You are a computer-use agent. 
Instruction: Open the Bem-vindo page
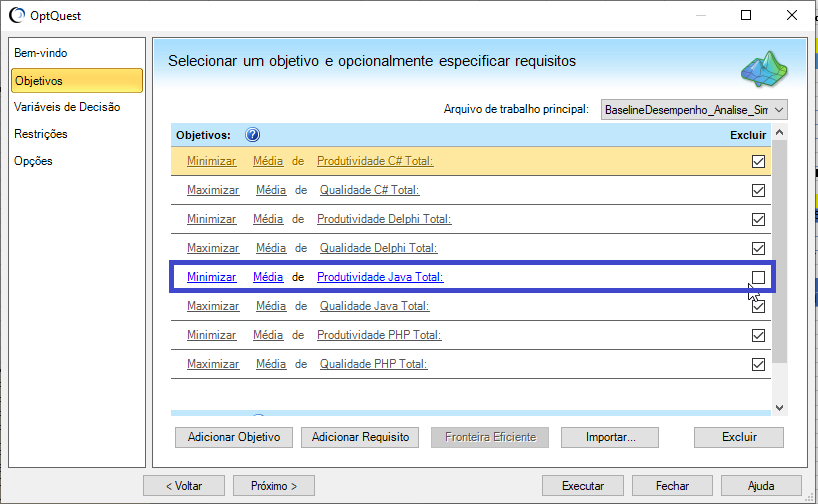(x=41, y=53)
